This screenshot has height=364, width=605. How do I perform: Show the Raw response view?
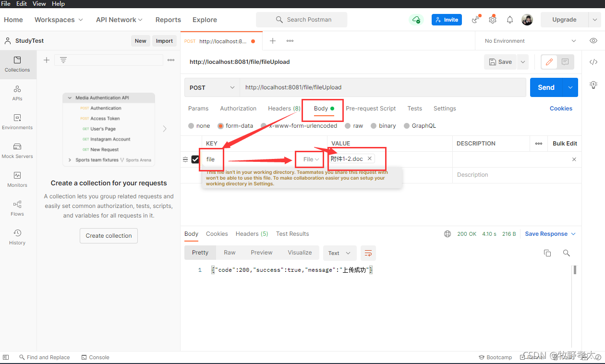(x=230, y=253)
